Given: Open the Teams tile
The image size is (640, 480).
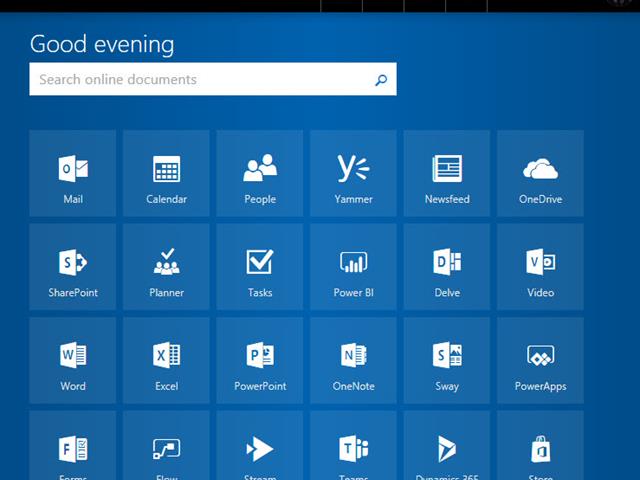Looking at the screenshot, I should click(353, 445).
